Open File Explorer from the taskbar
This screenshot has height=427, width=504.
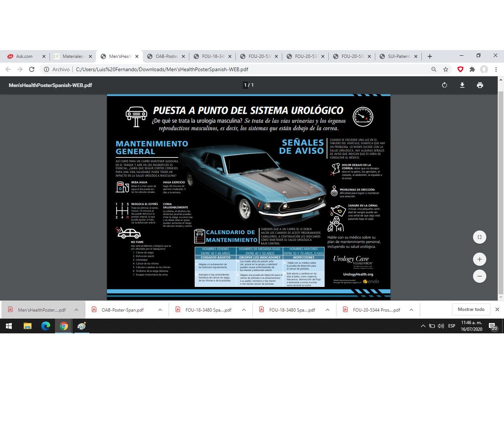point(27,326)
